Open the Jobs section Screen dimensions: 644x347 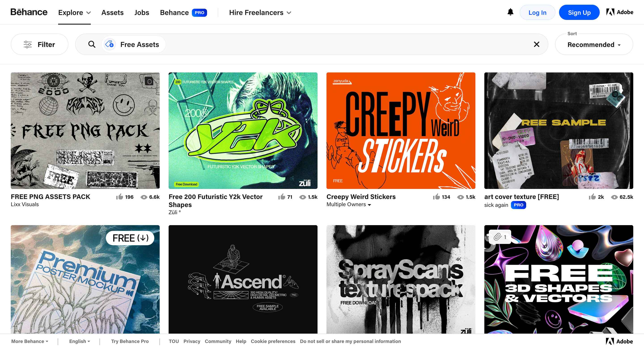pyautogui.click(x=142, y=12)
